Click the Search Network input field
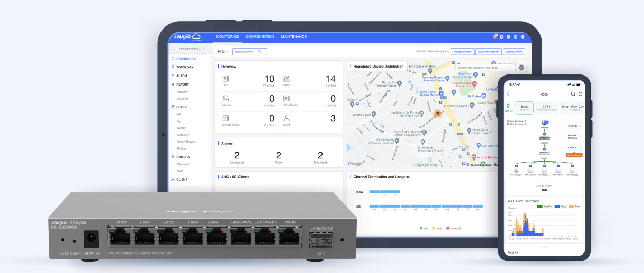This screenshot has height=273, width=644. [x=249, y=52]
